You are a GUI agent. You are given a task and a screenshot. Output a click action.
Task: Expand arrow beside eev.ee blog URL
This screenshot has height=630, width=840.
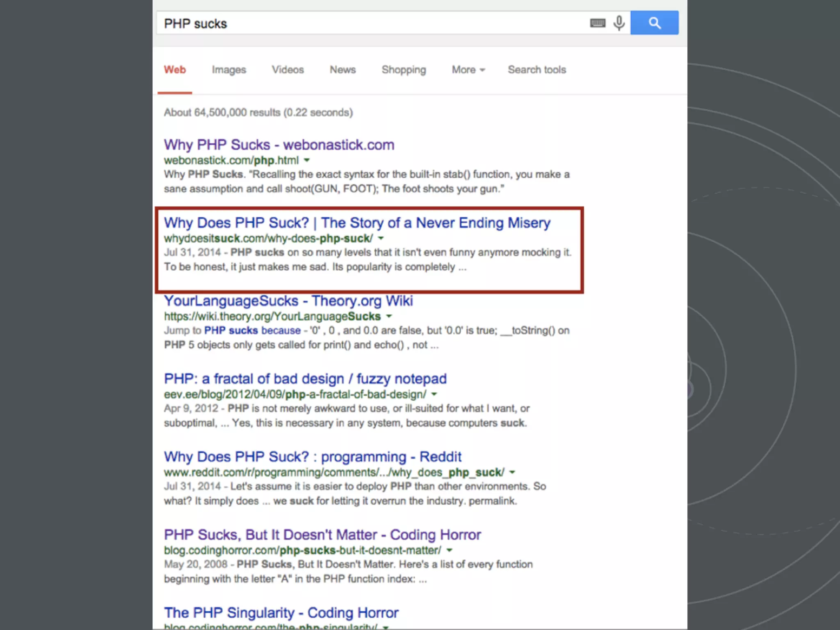[x=434, y=394]
